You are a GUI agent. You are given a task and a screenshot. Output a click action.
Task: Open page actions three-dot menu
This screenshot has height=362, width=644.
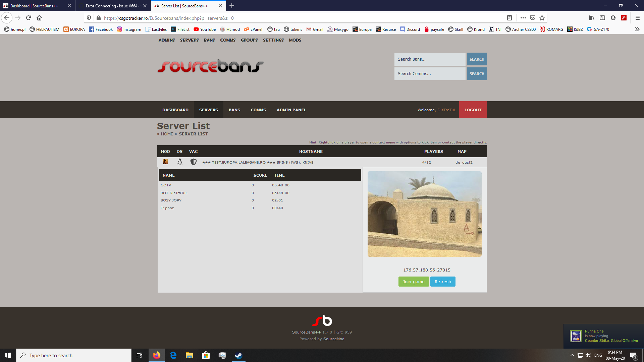[x=523, y=18]
